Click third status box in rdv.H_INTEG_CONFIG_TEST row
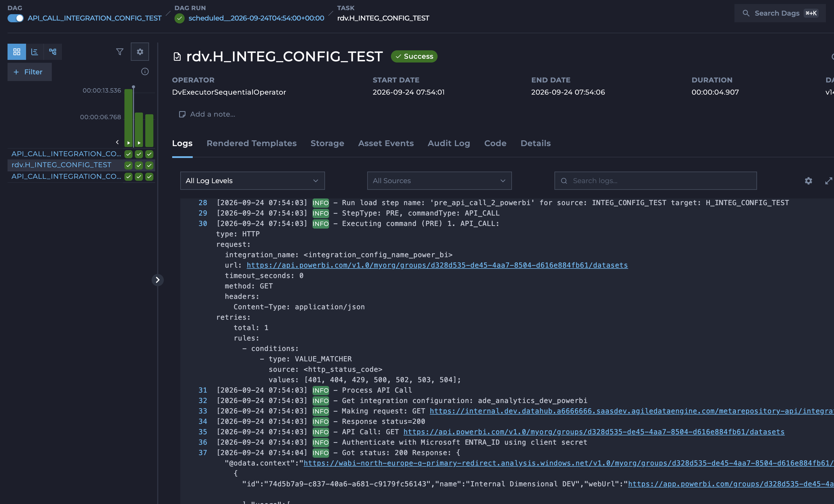834x504 pixels. pos(149,165)
